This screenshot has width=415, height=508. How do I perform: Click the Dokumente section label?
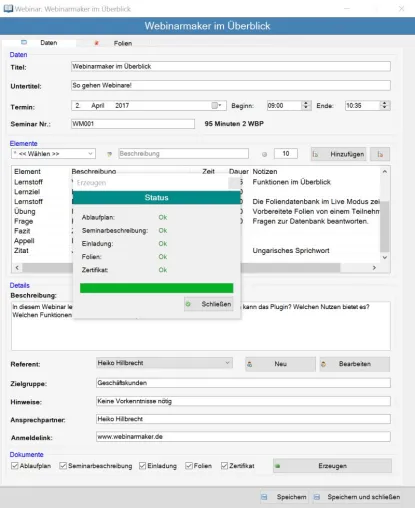[27, 454]
